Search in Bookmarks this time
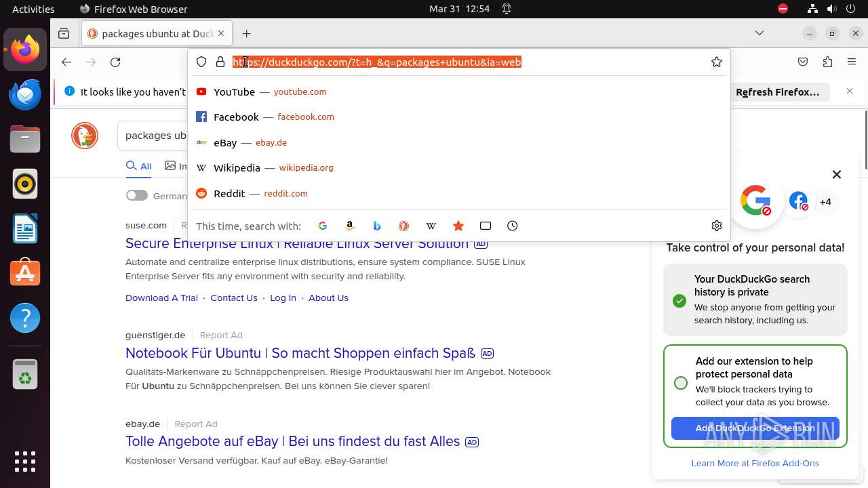The image size is (868, 488). (458, 226)
